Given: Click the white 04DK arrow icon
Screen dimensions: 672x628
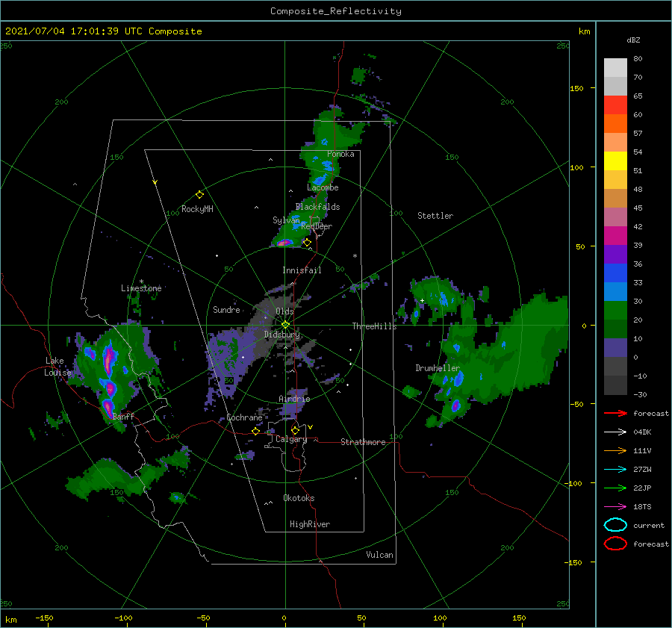Looking at the screenshot, I should (x=615, y=432).
